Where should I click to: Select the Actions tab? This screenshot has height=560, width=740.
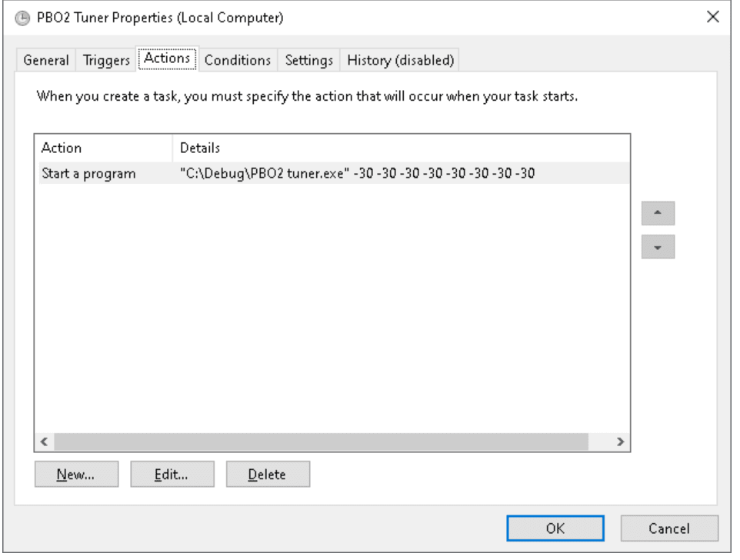point(167,58)
